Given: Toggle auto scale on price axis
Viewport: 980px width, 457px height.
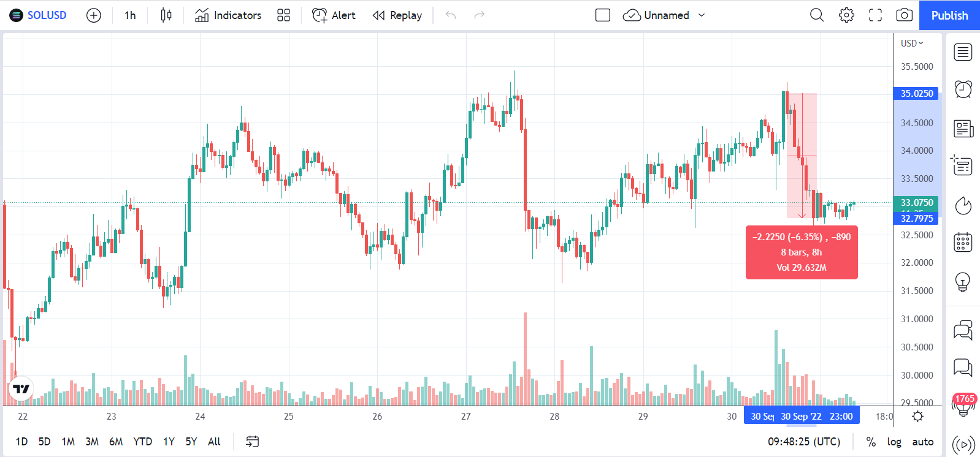Looking at the screenshot, I should click(922, 442).
